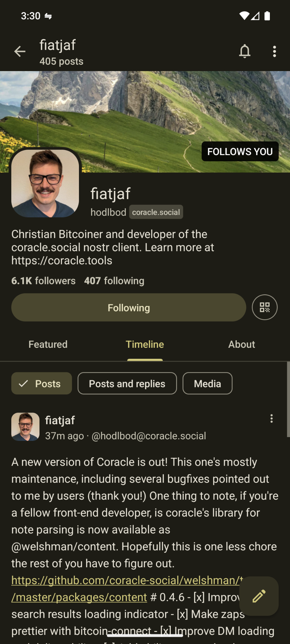Select the Posts and replies filter
The image size is (290, 644).
[x=127, y=384]
